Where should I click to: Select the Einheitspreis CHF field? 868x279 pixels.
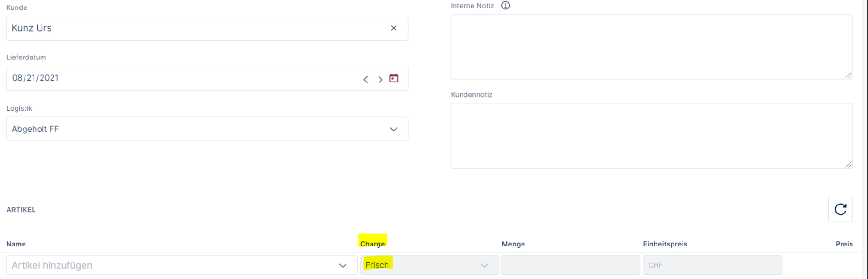(x=712, y=265)
